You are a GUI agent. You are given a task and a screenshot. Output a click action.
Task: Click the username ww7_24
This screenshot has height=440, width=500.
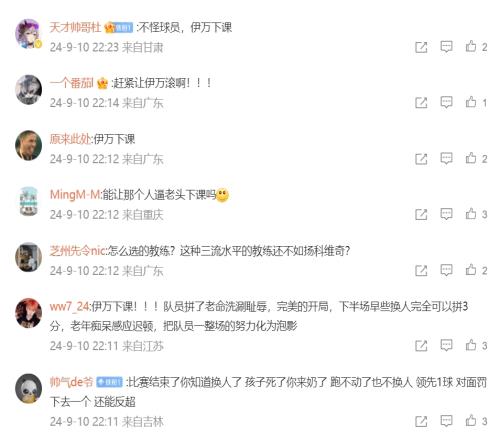69,306
